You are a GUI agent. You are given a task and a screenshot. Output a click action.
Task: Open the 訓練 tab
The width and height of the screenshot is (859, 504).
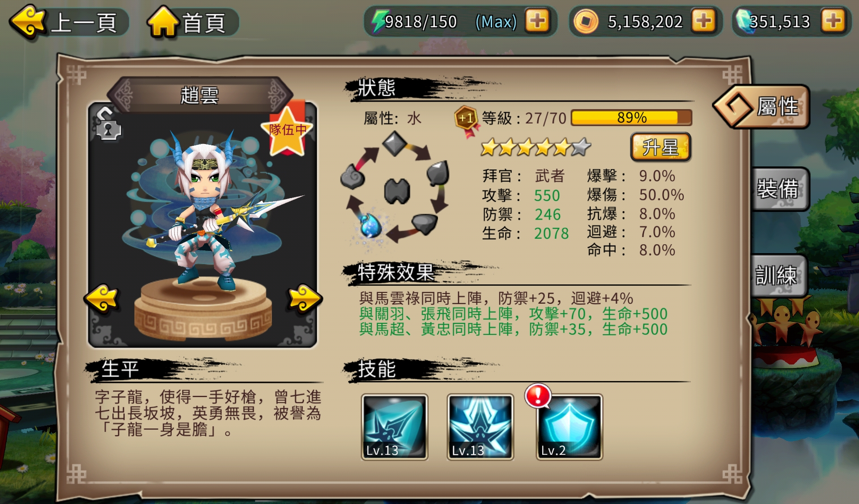pyautogui.click(x=778, y=275)
